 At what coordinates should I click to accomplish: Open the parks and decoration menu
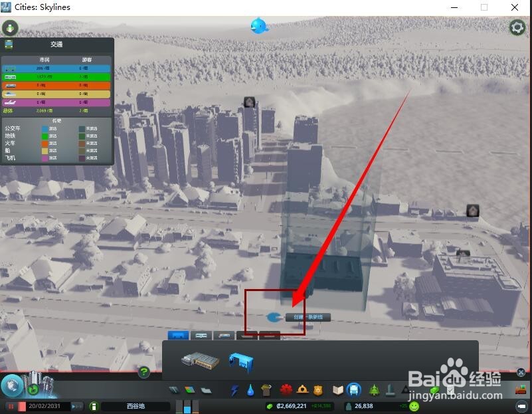[x=374, y=390]
